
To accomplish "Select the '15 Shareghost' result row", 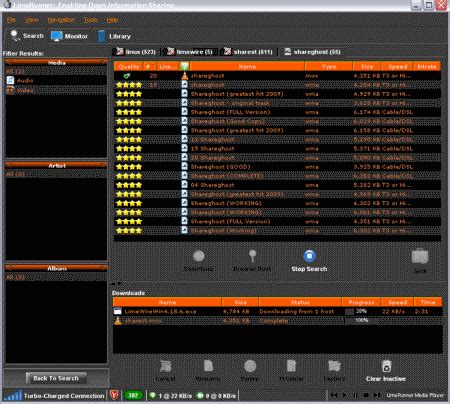I will point(277,149).
